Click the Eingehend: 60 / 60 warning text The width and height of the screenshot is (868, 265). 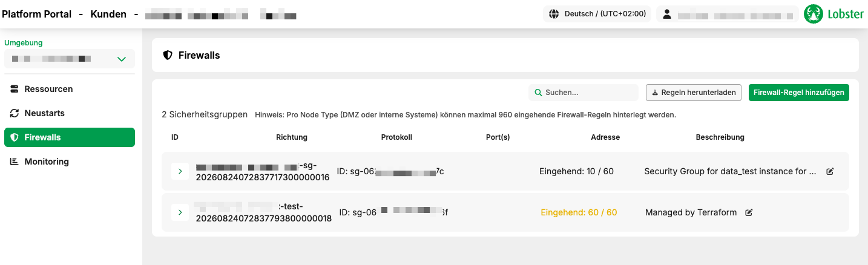(x=579, y=212)
